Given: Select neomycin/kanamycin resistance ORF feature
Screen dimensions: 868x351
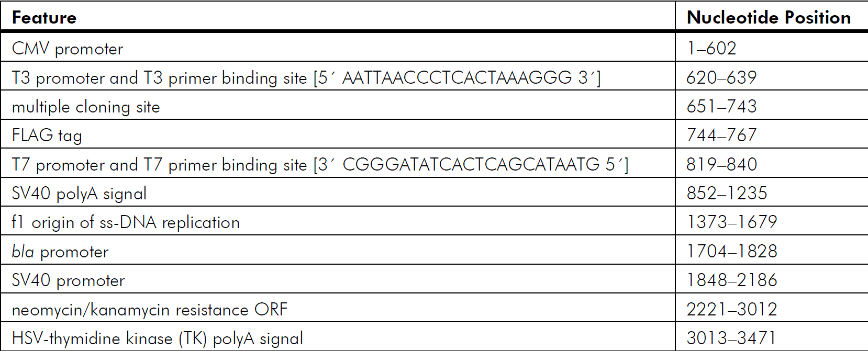Looking at the screenshot, I should pyautogui.click(x=150, y=310).
